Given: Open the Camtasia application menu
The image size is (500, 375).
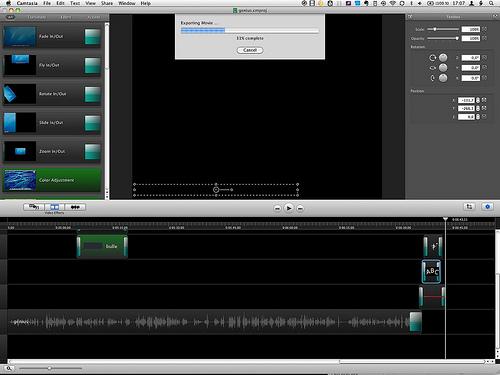Looking at the screenshot, I should click(27, 3).
